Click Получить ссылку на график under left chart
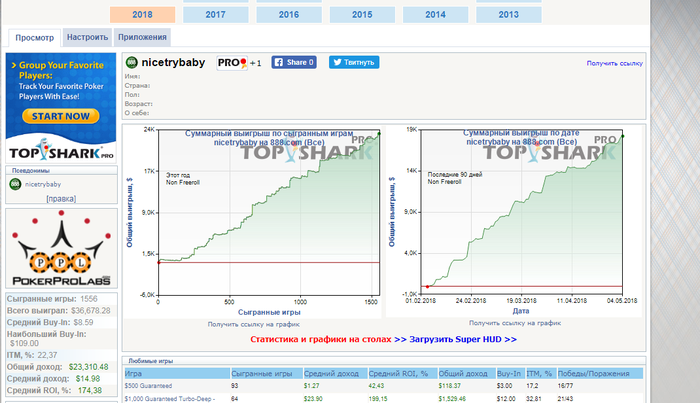The height and width of the screenshot is (403, 700). pos(254,324)
